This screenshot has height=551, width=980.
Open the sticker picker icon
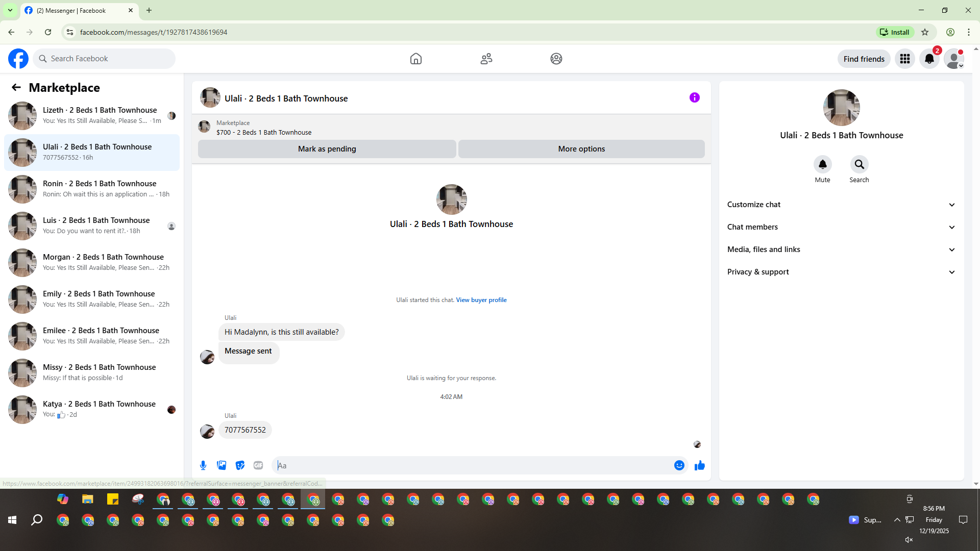[x=240, y=465]
